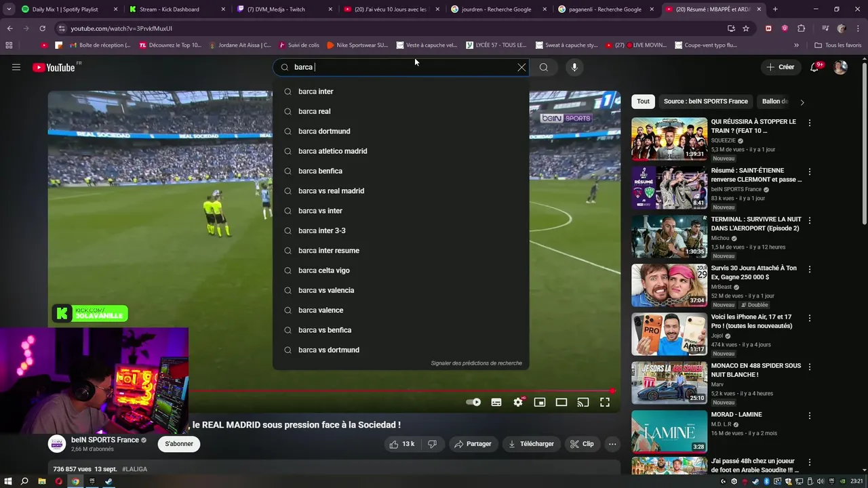Open File Explorer from taskbar
The image size is (868, 488).
(41, 481)
